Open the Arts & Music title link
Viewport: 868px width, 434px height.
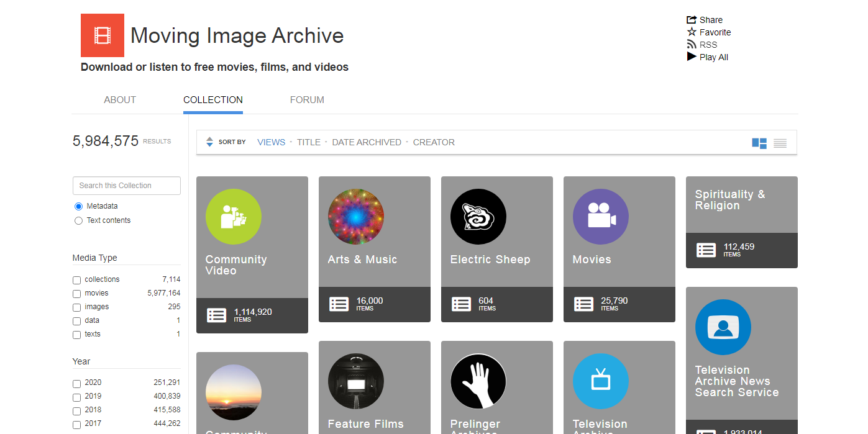(362, 260)
